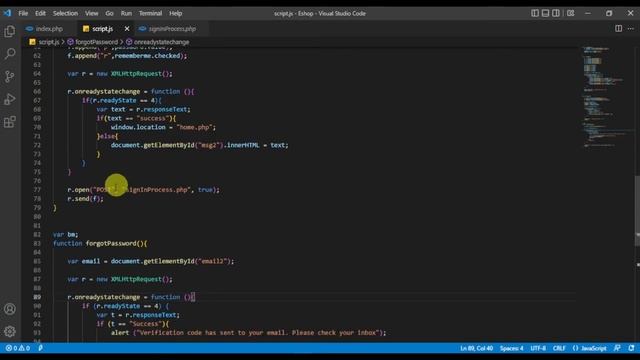
Task: Click "email2" string on line 85
Action: pos(212,261)
